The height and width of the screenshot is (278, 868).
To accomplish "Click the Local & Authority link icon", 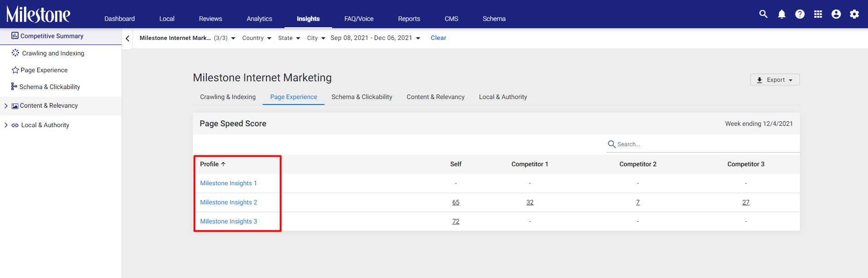I will click(x=15, y=125).
